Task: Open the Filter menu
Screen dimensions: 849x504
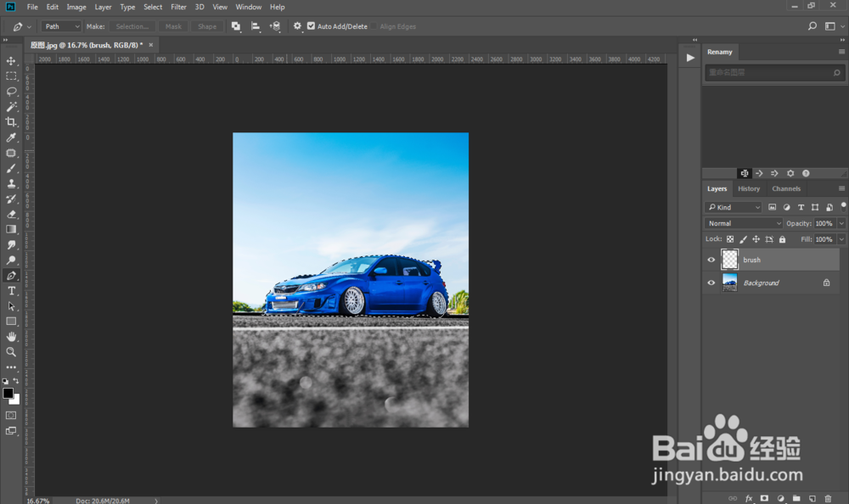Action: 178,7
